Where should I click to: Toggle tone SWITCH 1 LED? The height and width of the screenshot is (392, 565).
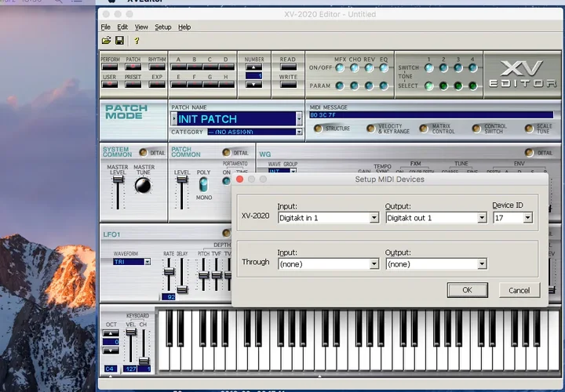tap(428, 67)
